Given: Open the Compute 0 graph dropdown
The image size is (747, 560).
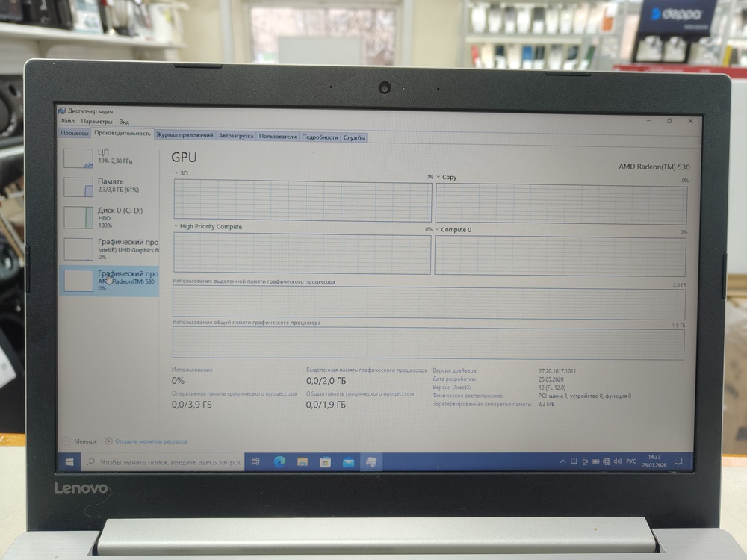Looking at the screenshot, I should pyautogui.click(x=438, y=230).
